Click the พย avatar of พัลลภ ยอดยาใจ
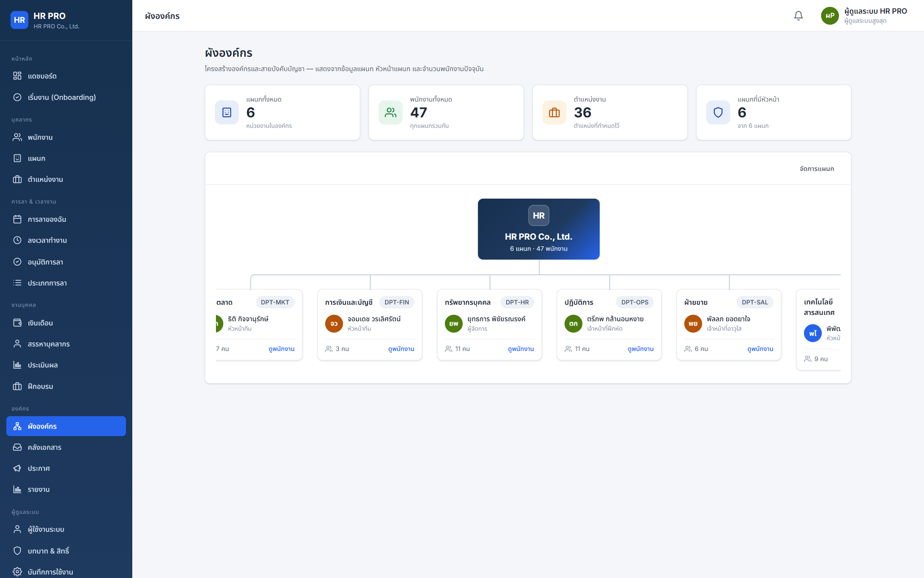This screenshot has width=924, height=578. [x=693, y=323]
